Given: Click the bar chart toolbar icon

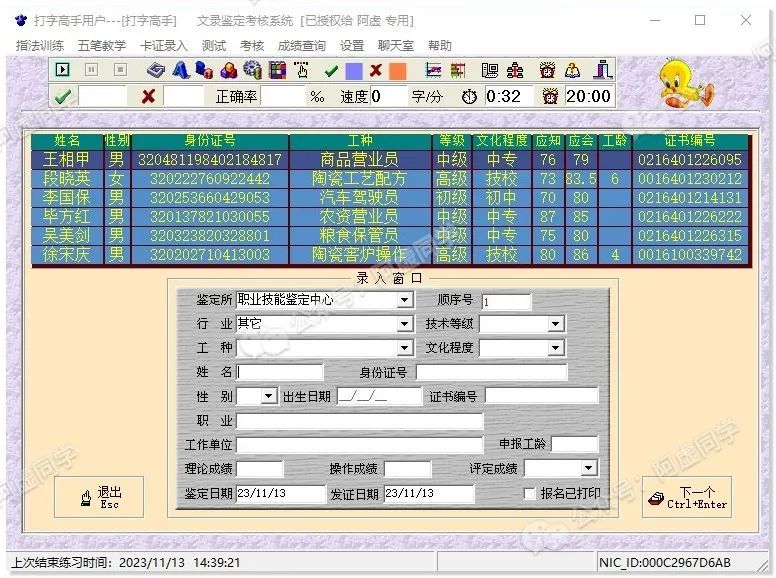Looking at the screenshot, I should coord(458,70).
